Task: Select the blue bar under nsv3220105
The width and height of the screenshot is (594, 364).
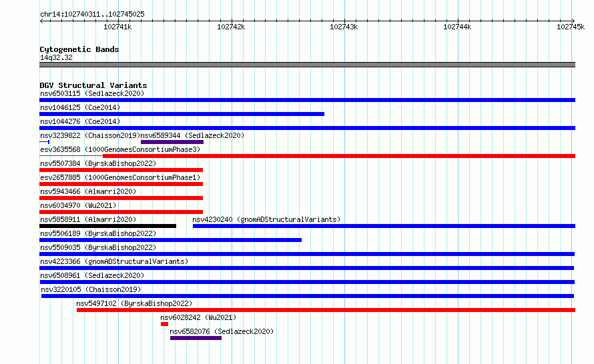Action: pyautogui.click(x=308, y=296)
